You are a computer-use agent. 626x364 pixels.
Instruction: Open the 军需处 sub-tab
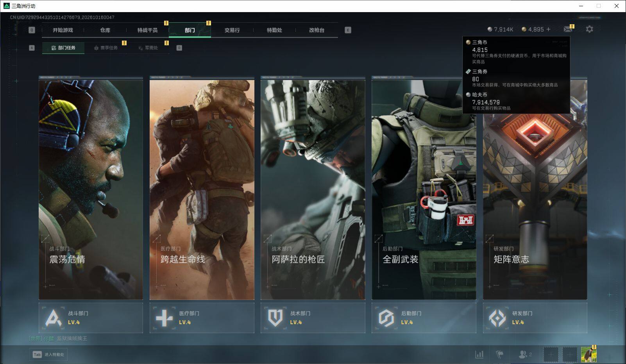click(x=148, y=48)
